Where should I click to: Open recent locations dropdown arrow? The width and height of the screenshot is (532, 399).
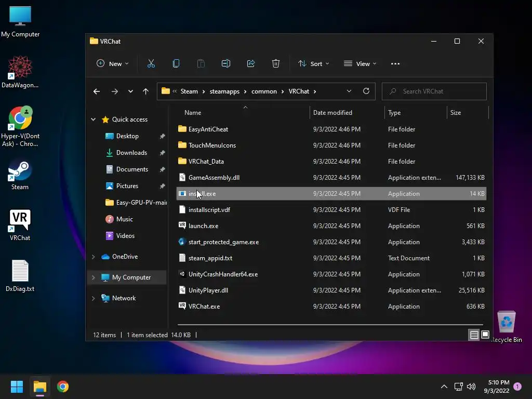point(130,91)
